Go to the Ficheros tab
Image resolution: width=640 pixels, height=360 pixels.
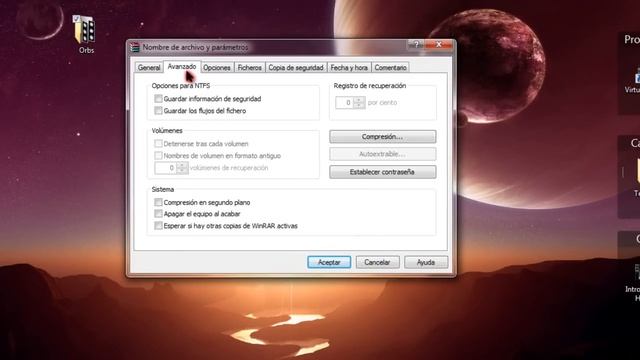(249, 68)
